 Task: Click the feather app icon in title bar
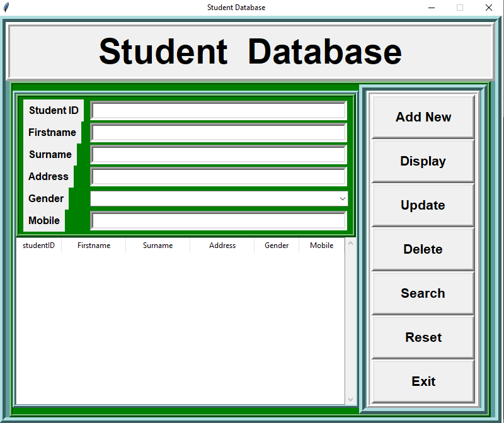click(x=6, y=7)
